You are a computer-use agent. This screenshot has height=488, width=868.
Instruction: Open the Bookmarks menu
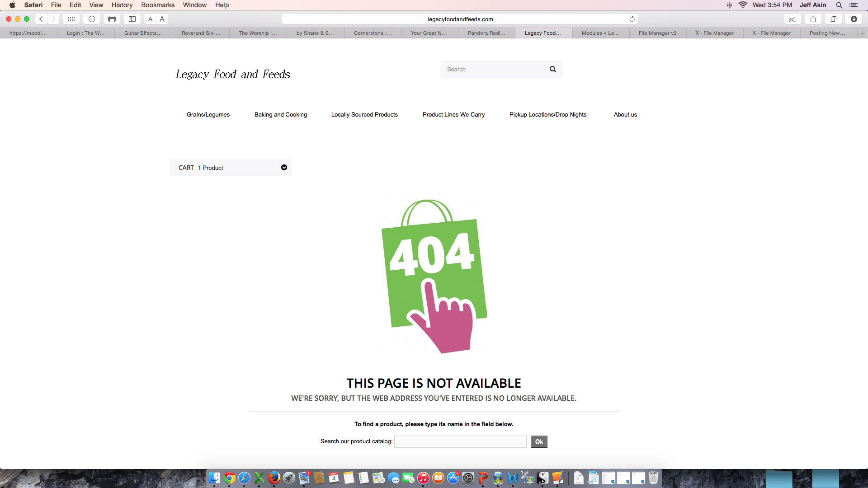coord(157,5)
